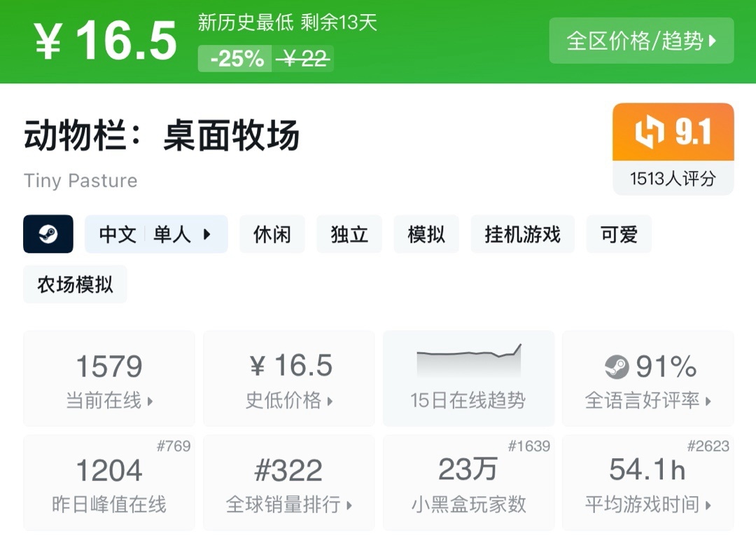
Task: Tap the #769 rank label
Action: pos(174,446)
